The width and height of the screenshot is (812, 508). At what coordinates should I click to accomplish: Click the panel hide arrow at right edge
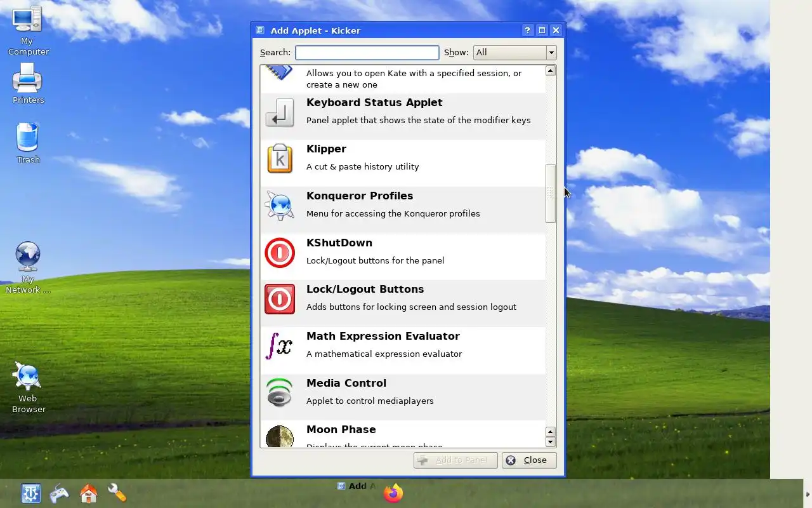[x=808, y=494]
